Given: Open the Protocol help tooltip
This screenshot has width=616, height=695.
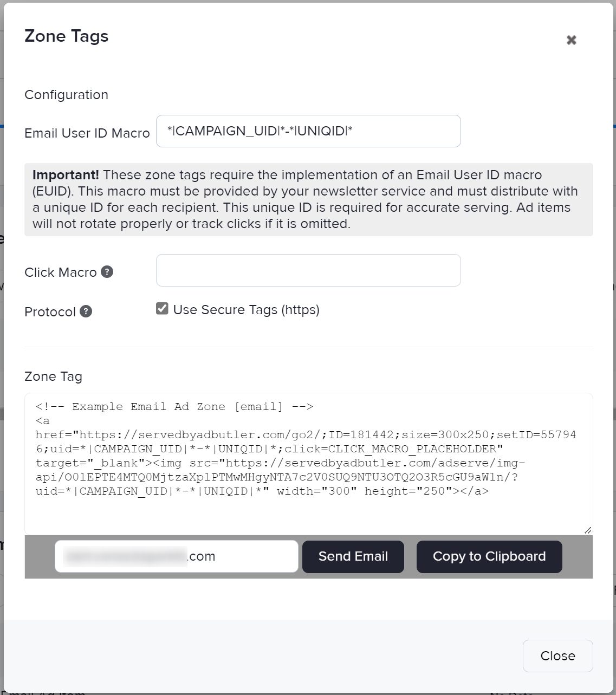Looking at the screenshot, I should (86, 311).
